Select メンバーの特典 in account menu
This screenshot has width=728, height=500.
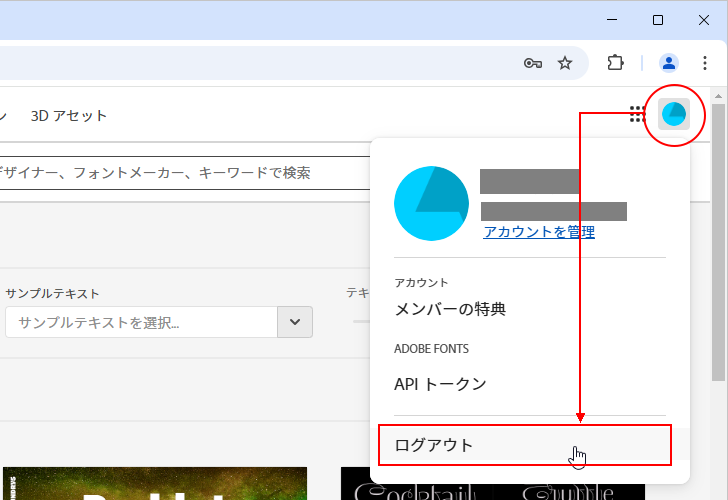450,309
